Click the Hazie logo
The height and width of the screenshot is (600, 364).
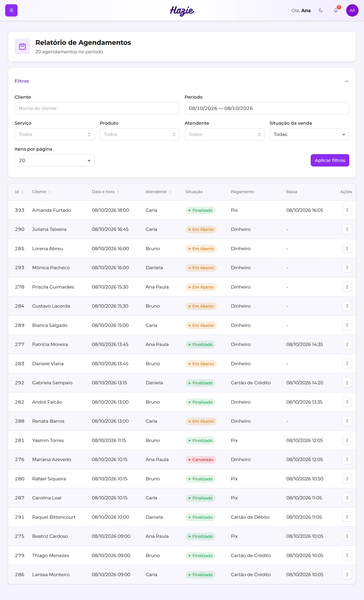click(x=182, y=11)
